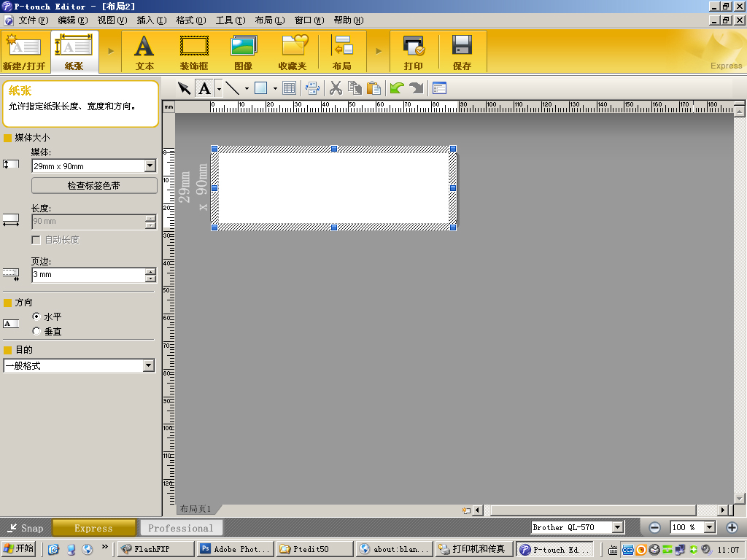This screenshot has width=747, height=560.
Task: Toggle the Auto Length (自动长度) checkbox
Action: coord(36,240)
